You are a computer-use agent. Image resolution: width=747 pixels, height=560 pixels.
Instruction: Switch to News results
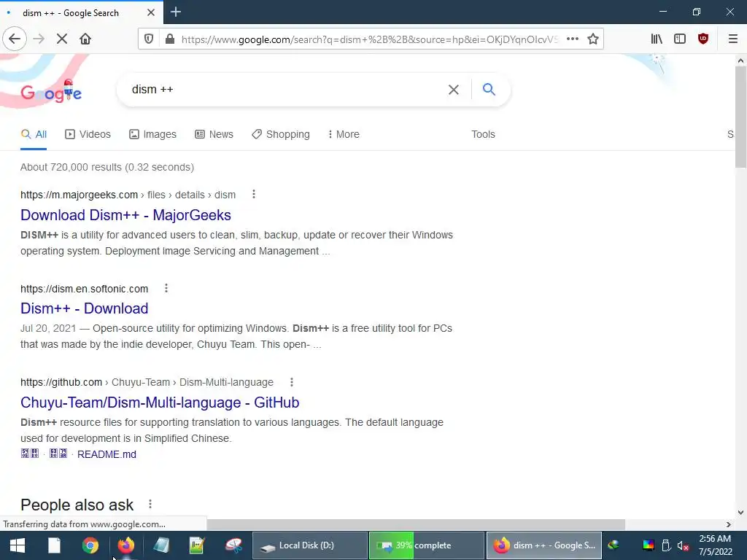214,134
